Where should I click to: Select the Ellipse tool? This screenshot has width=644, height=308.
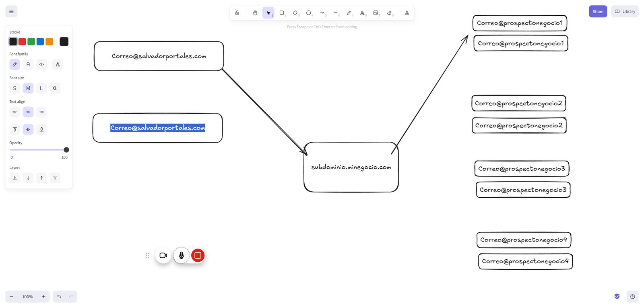[x=309, y=13]
